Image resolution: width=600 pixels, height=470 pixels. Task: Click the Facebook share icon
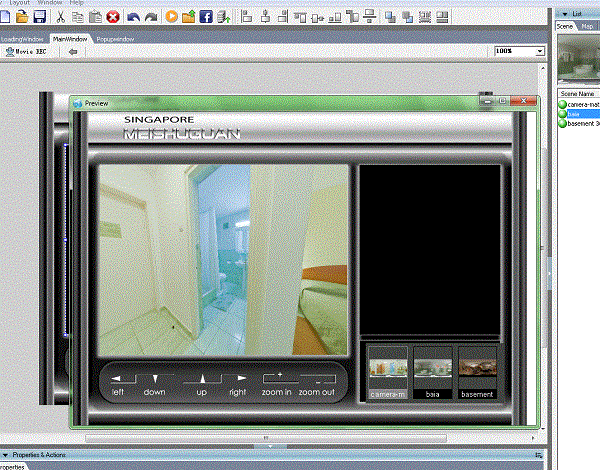206,17
